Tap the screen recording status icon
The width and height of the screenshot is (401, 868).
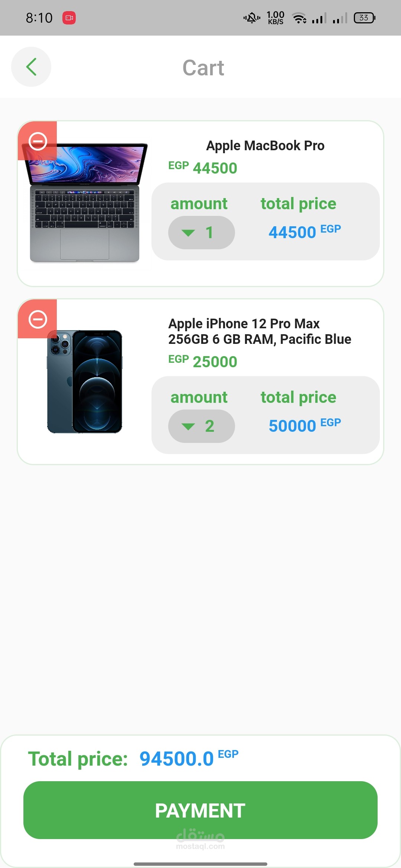pyautogui.click(x=69, y=18)
